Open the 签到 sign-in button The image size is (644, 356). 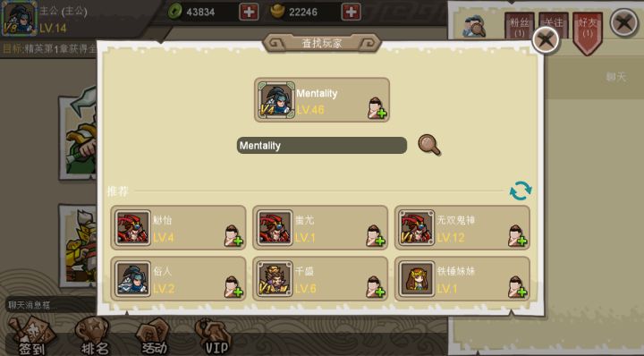31,337
